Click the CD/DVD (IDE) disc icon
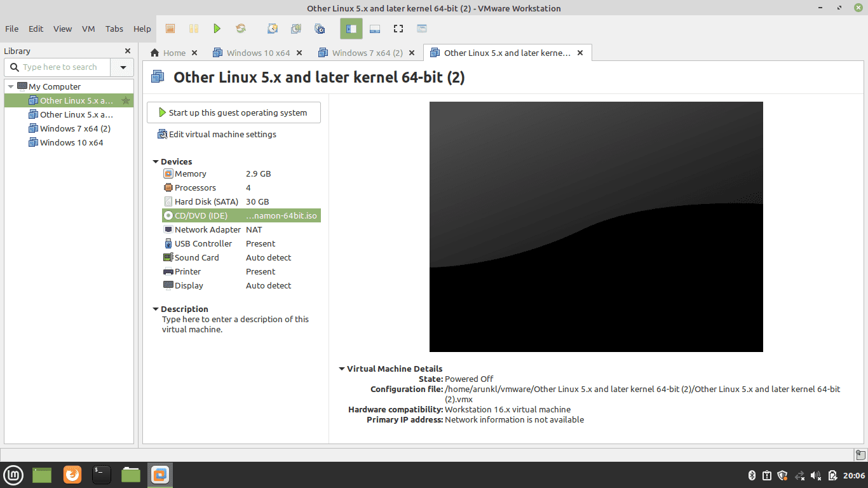 click(168, 215)
